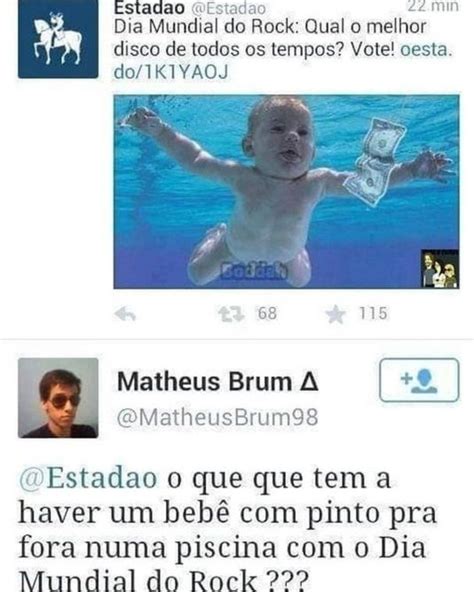The width and height of the screenshot is (474, 592).
Task: View the 68 retweets count
Action: pos(267,314)
